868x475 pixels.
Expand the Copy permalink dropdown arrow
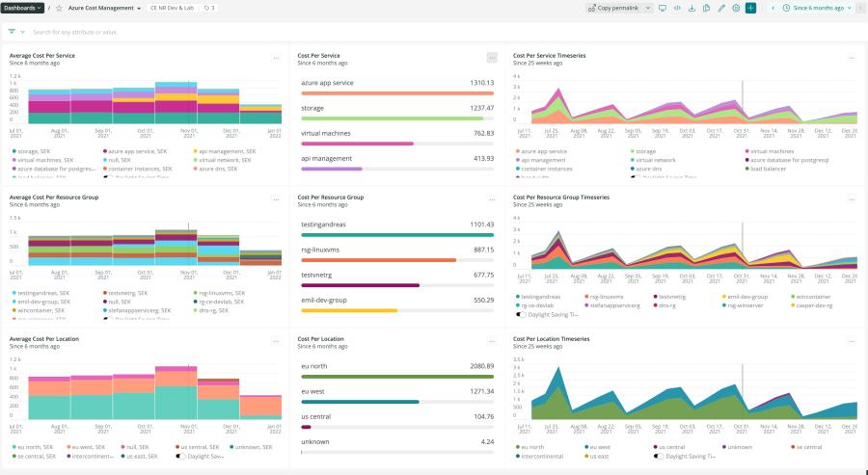point(648,9)
